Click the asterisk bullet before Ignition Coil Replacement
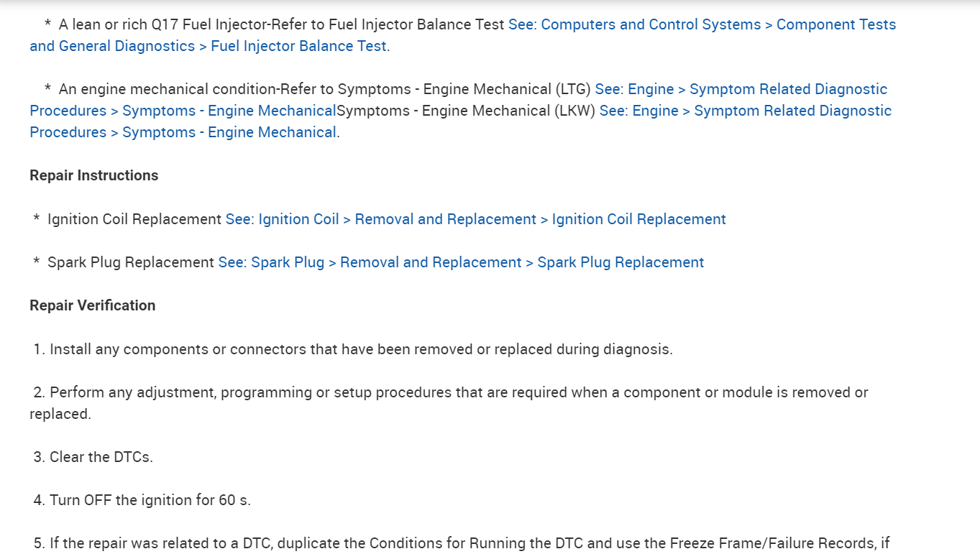 [37, 219]
